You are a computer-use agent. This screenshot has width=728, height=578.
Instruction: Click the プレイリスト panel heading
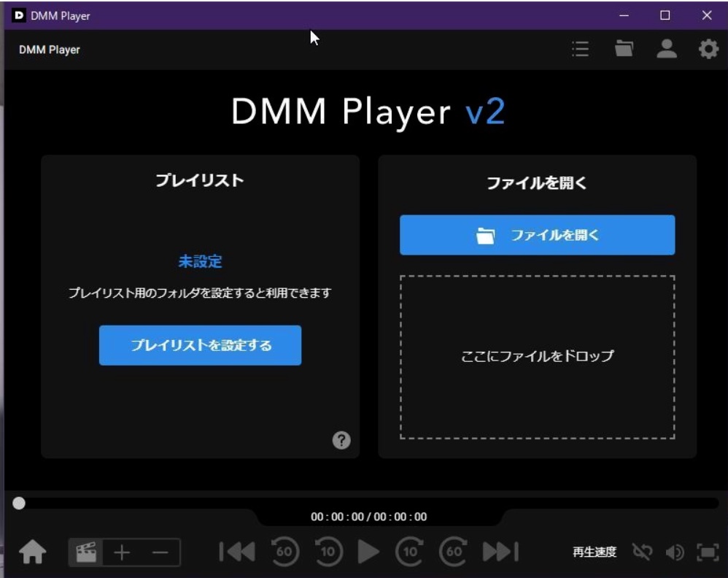click(200, 180)
